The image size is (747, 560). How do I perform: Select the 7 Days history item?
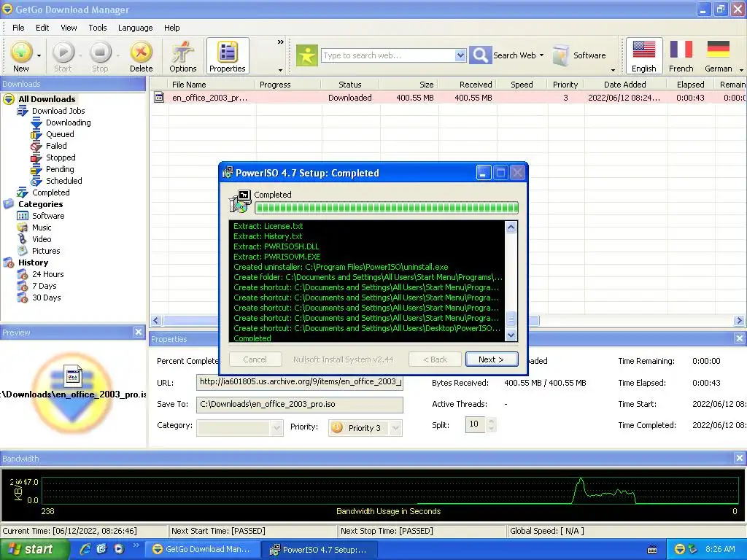pos(44,286)
